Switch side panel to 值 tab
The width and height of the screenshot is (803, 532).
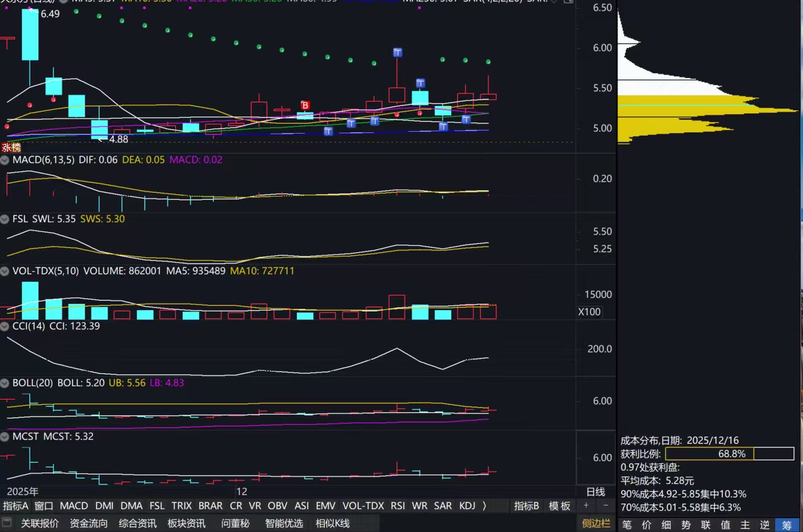[x=725, y=524]
